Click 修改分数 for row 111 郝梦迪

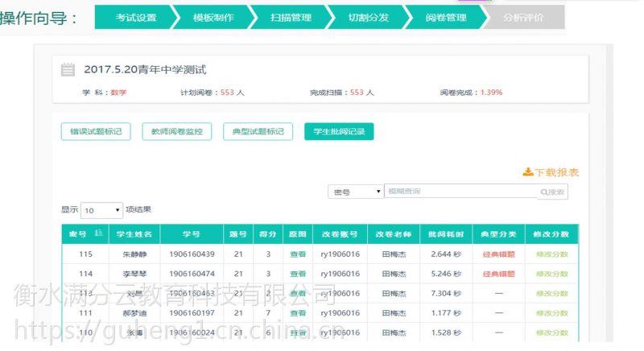(x=552, y=313)
